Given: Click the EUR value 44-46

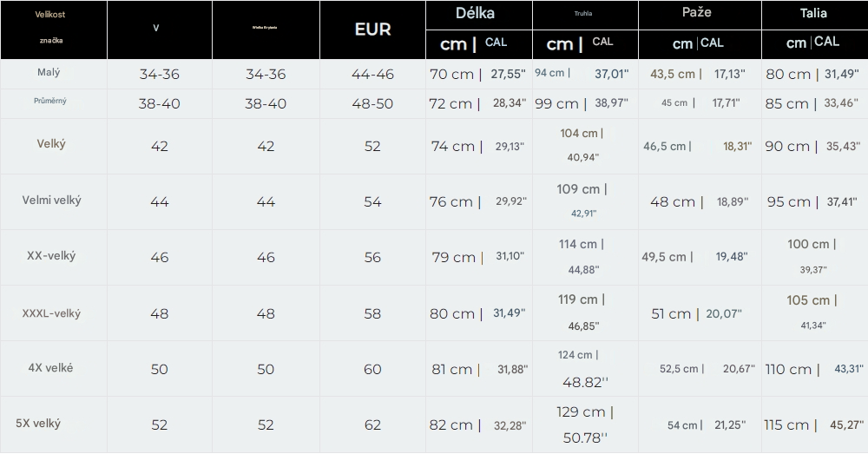Looking at the screenshot, I should tap(372, 75).
